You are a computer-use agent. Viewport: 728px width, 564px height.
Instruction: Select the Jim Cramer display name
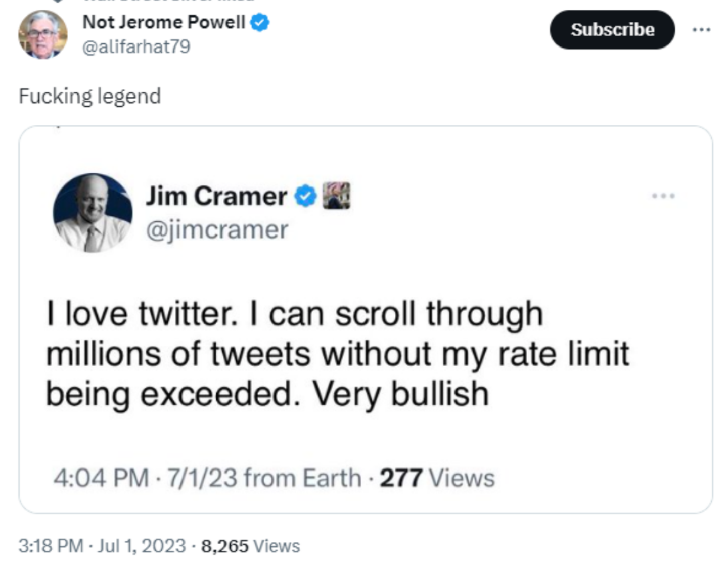[216, 196]
